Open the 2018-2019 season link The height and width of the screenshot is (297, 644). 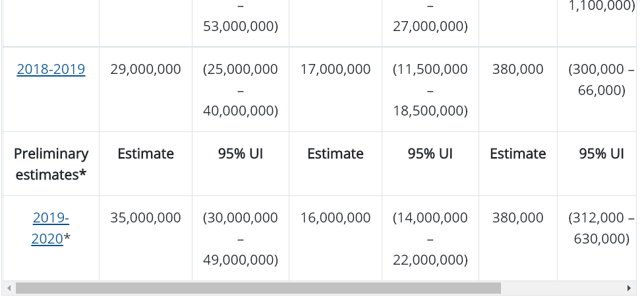coord(51,69)
